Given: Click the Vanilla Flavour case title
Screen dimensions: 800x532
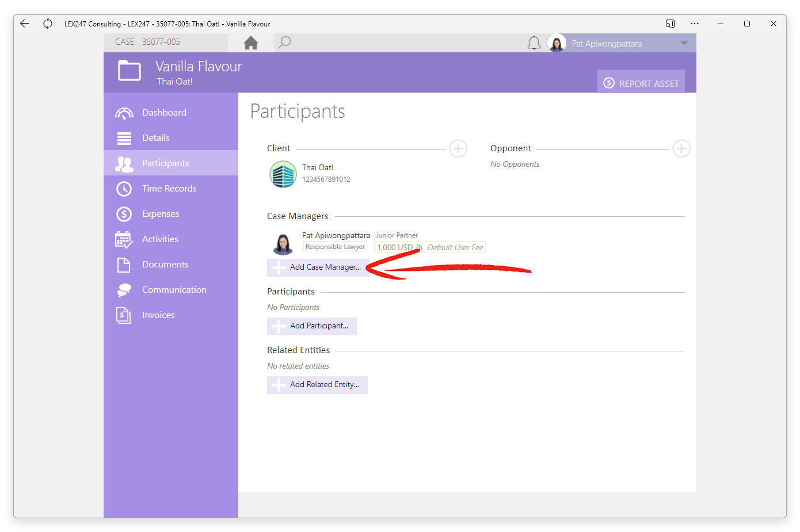Looking at the screenshot, I should point(199,67).
